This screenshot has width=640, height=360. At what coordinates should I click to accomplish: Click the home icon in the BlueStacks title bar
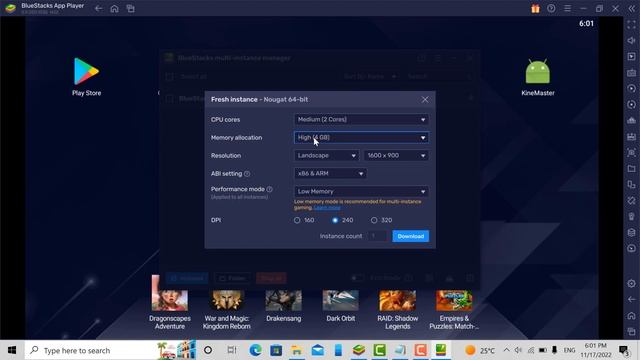114,9
